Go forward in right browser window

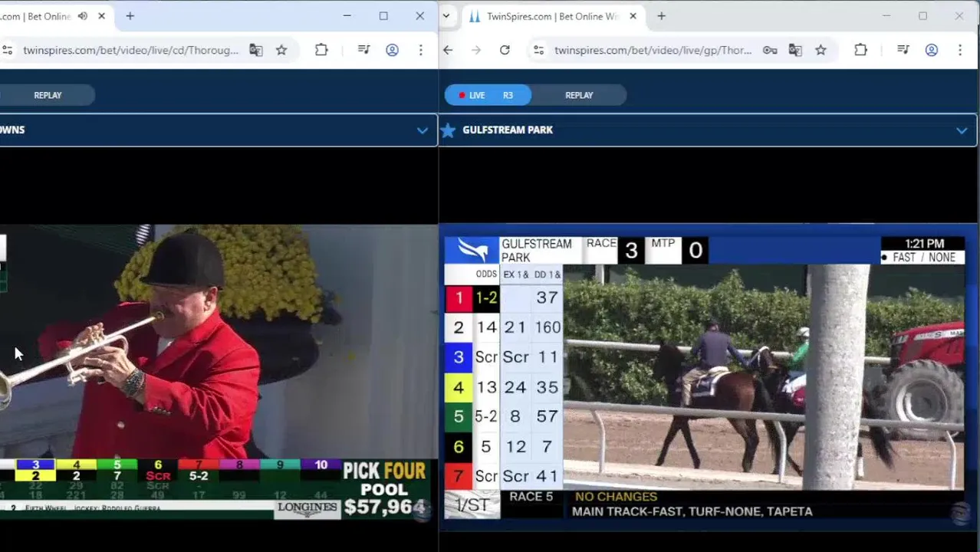(x=476, y=50)
